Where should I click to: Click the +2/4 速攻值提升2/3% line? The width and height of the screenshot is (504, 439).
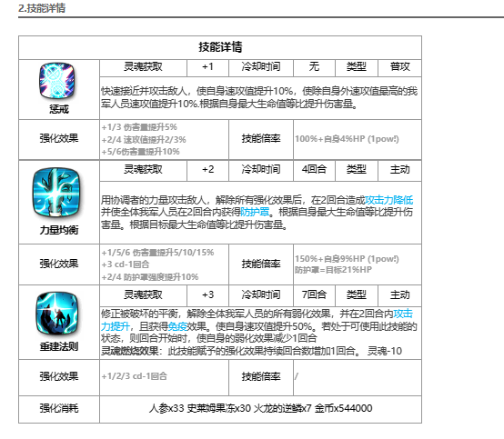(144, 140)
